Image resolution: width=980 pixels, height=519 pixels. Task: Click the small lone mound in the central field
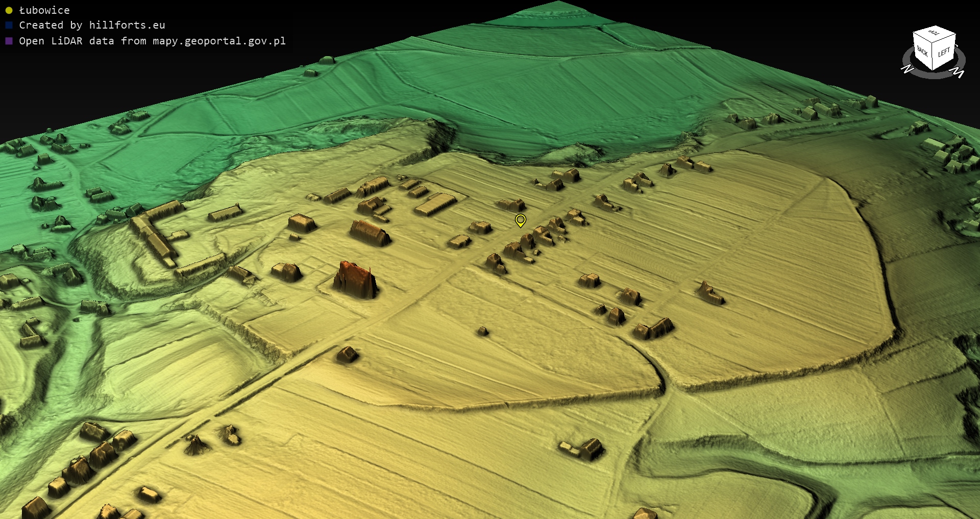tap(482, 332)
